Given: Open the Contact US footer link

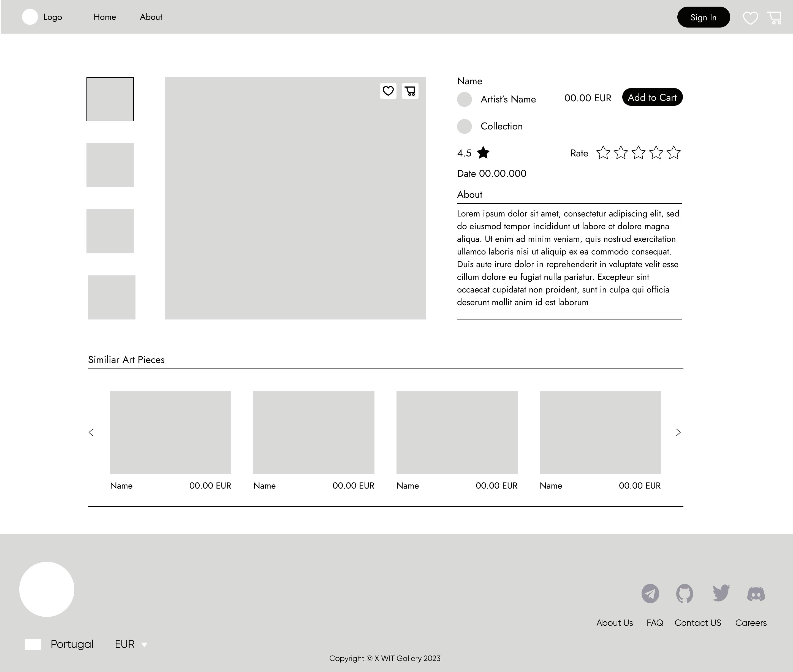Looking at the screenshot, I should (x=698, y=623).
